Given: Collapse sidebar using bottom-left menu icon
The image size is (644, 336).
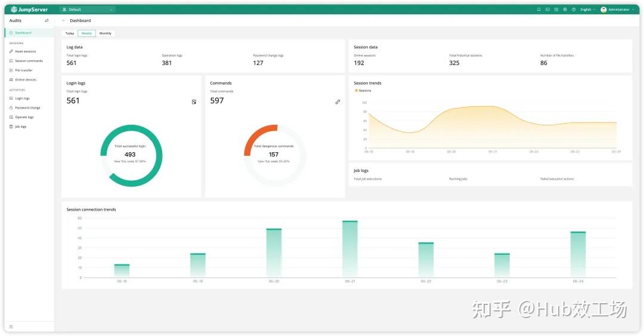Looking at the screenshot, I should click(x=11, y=326).
